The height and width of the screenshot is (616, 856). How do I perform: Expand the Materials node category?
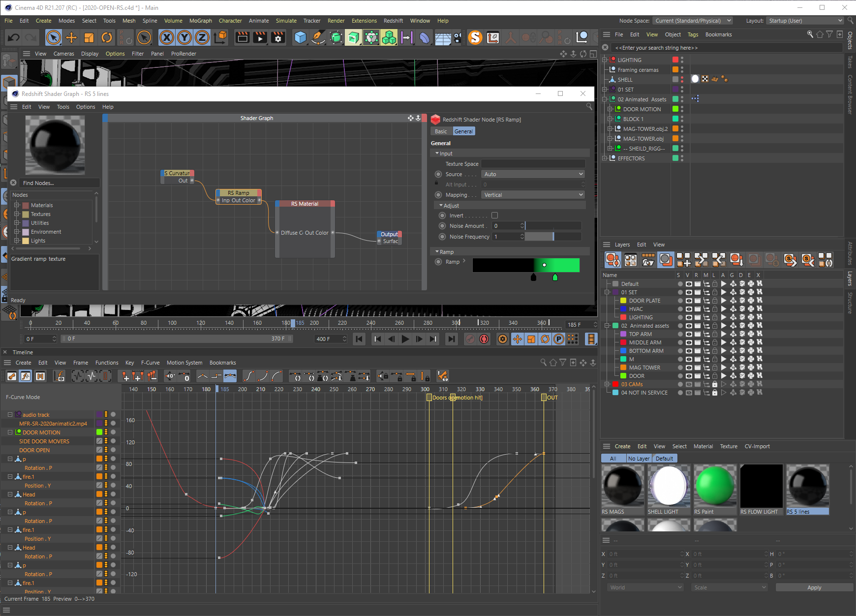pyautogui.click(x=17, y=205)
